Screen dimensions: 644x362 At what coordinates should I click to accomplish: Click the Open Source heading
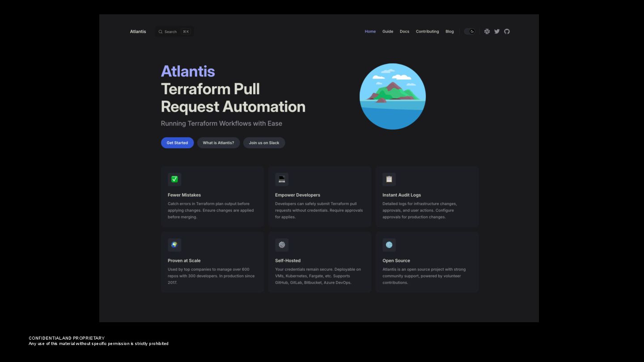tap(396, 261)
